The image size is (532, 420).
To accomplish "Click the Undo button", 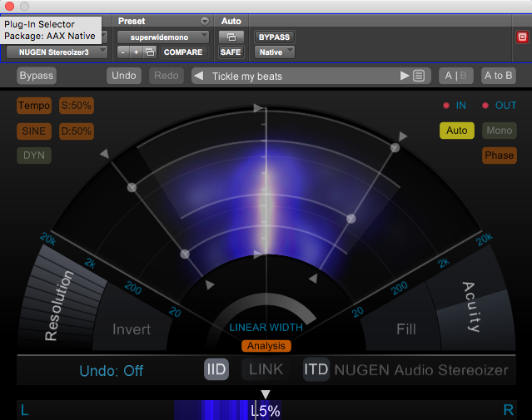I will tap(124, 76).
